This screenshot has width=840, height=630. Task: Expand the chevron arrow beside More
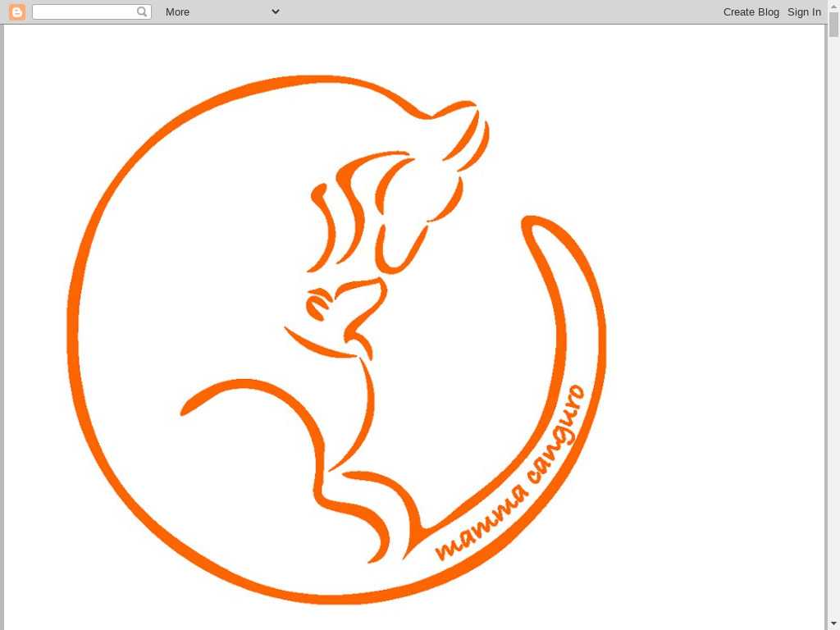pyautogui.click(x=276, y=11)
